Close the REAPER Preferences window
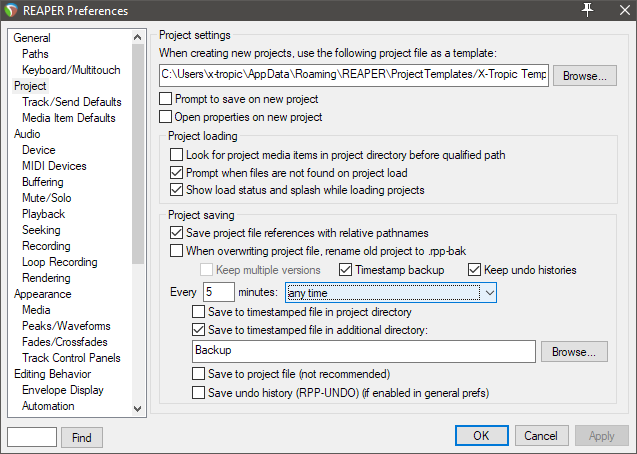 pyautogui.click(x=625, y=10)
